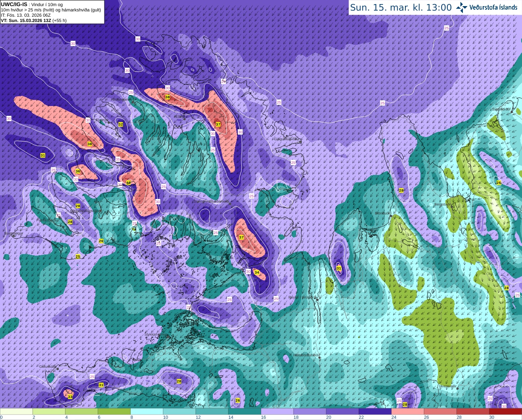
Task: Click the Patreksfjörður place label
Action: [x=47, y=220]
